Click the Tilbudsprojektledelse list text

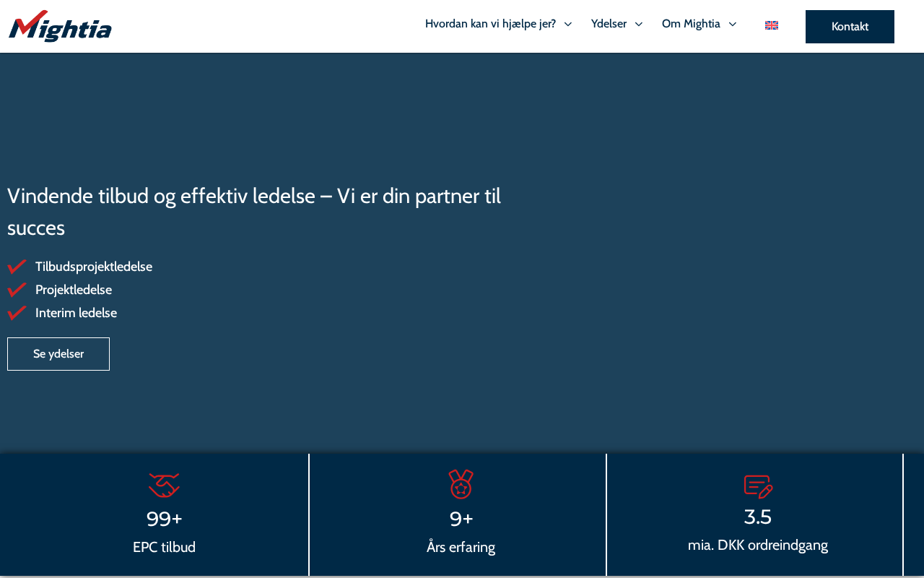94,267
